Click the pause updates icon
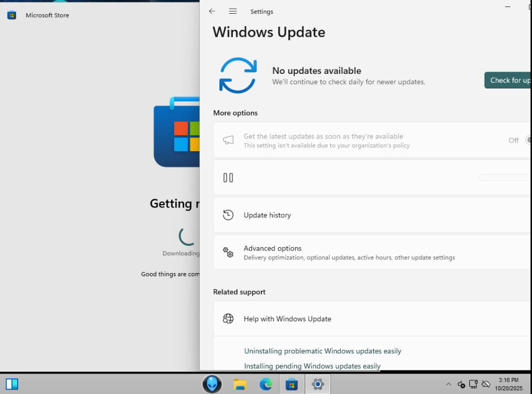This screenshot has height=394, width=532. 228,178
